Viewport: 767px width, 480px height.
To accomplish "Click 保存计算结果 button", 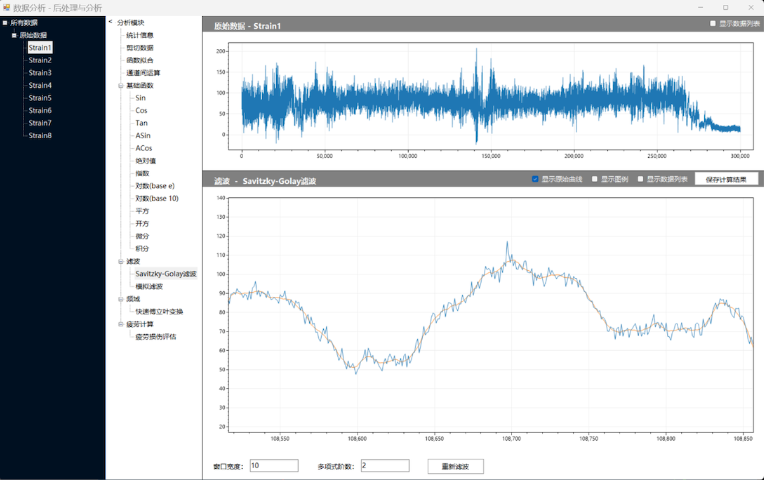I will point(727,179).
